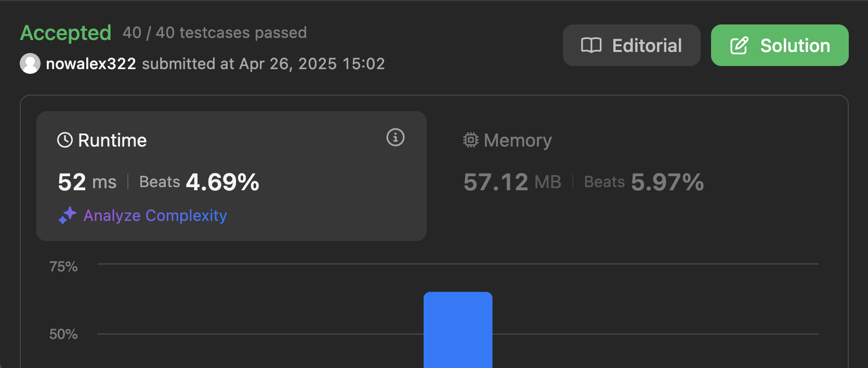Open the Analyze Complexity link

tap(155, 215)
